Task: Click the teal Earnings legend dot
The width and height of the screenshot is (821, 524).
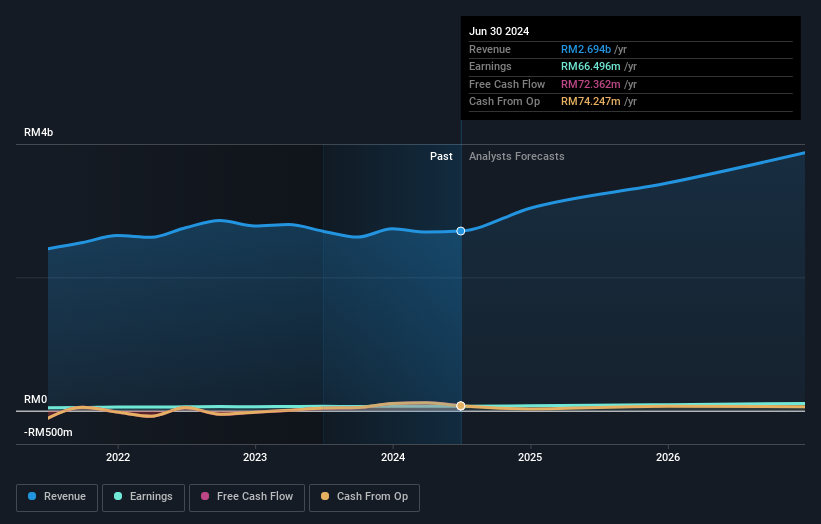Action: [x=118, y=496]
